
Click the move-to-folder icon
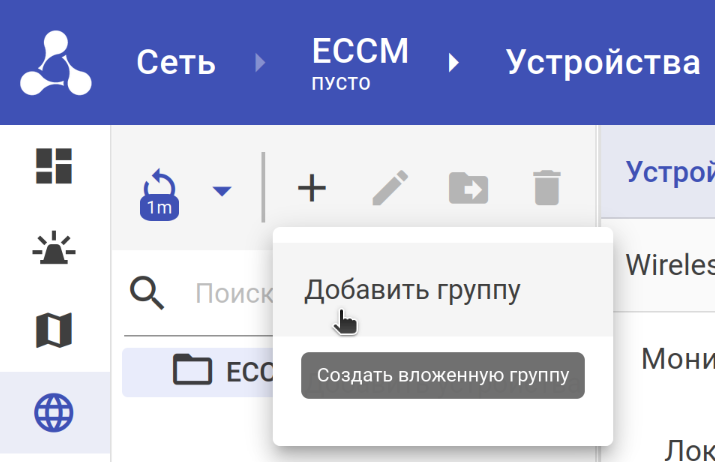(x=468, y=188)
